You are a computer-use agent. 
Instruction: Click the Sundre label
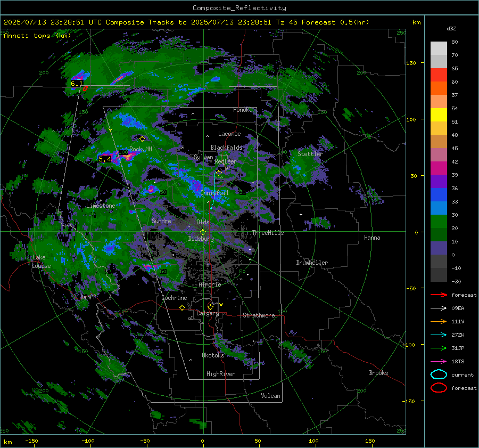(161, 221)
